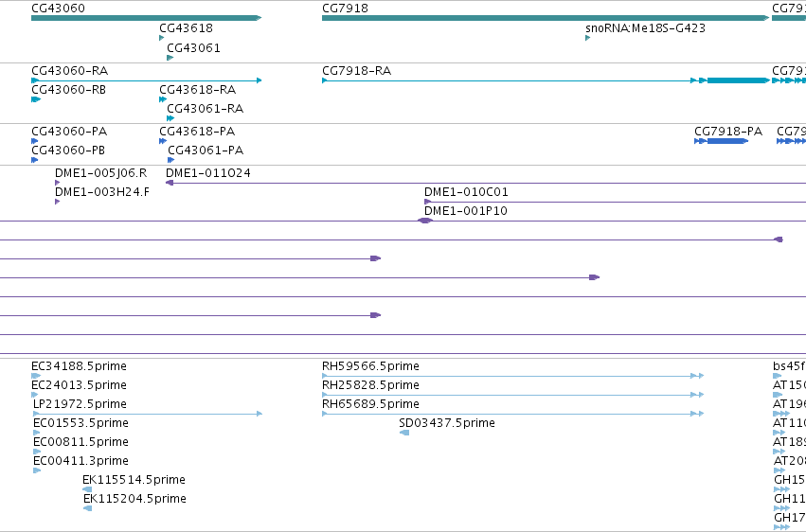806x532 pixels.
Task: Select the RH59566.5prime EST line
Action: 512,376
